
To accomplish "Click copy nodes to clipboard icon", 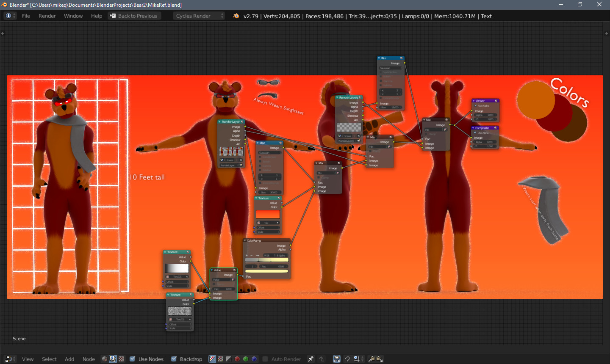I will [372, 359].
